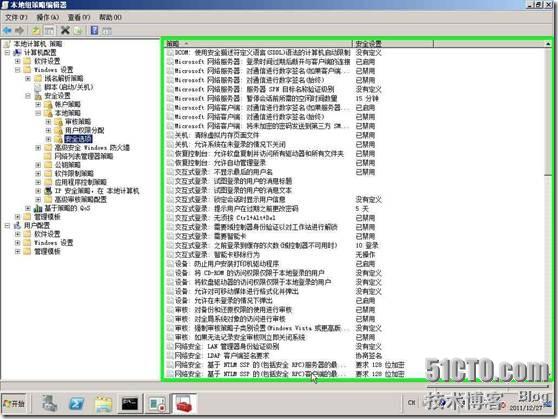558x419 pixels.
Task: Click the Up one level toolbar icon
Action: click(36, 31)
